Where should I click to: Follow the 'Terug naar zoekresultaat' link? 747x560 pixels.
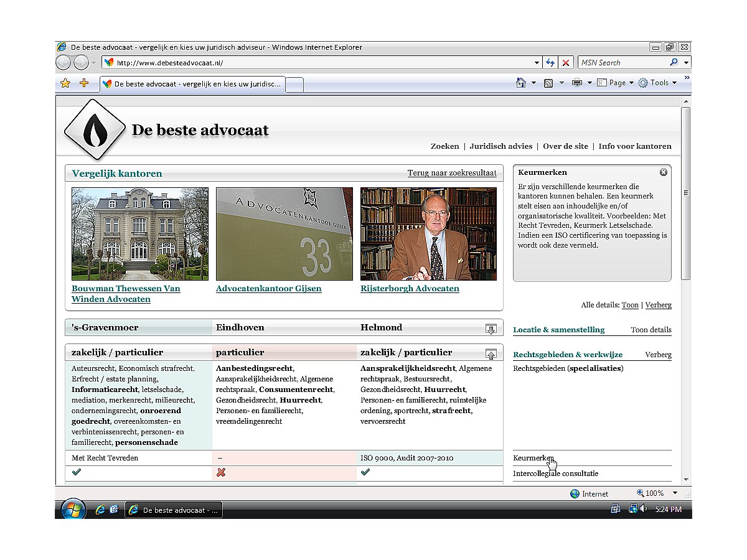click(452, 172)
